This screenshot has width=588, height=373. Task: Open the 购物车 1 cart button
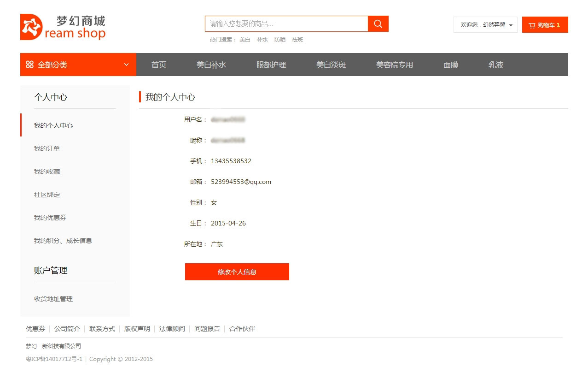(x=545, y=25)
